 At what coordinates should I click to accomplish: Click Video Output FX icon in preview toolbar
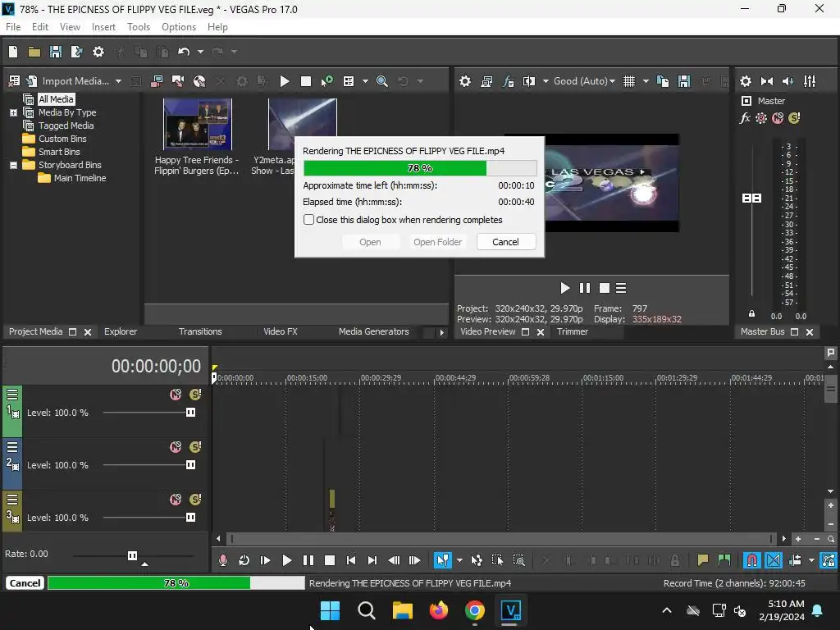coord(508,81)
